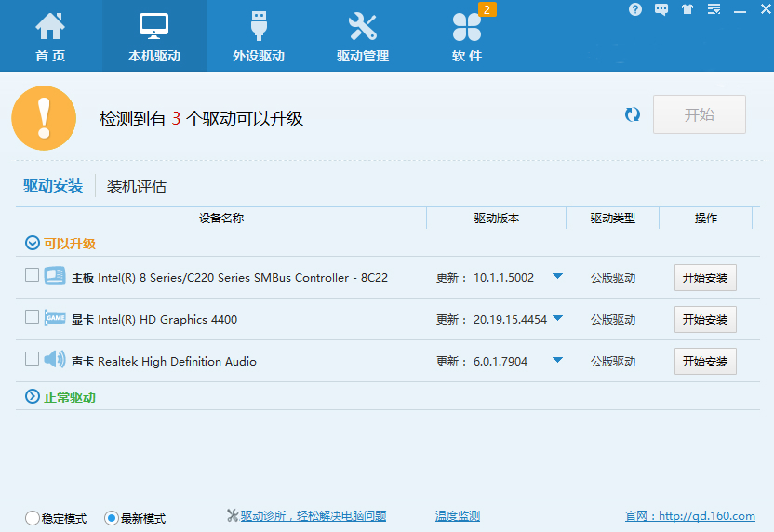Open 驱动管理 driver management tab
774x532 pixels.
pyautogui.click(x=362, y=36)
